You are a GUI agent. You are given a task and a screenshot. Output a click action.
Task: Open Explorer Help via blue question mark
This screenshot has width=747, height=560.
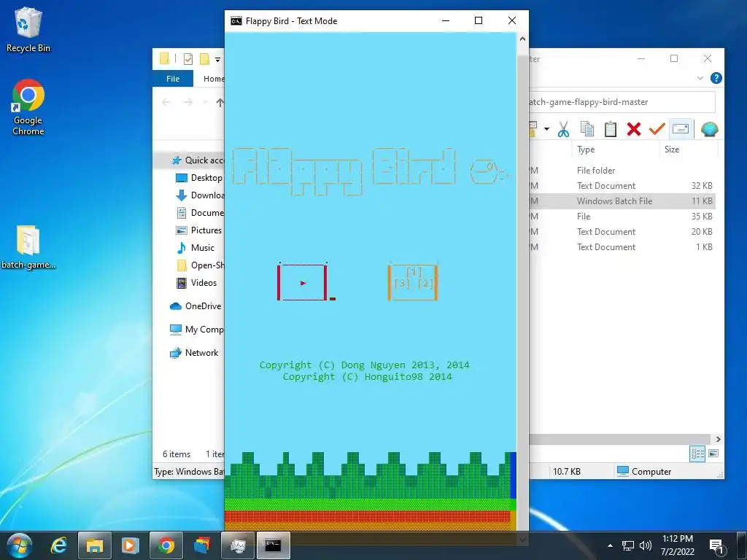pyautogui.click(x=716, y=78)
